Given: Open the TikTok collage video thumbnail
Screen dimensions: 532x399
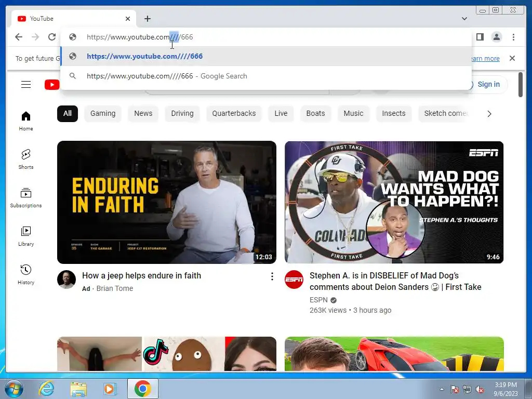Looking at the screenshot, I should (167, 353).
